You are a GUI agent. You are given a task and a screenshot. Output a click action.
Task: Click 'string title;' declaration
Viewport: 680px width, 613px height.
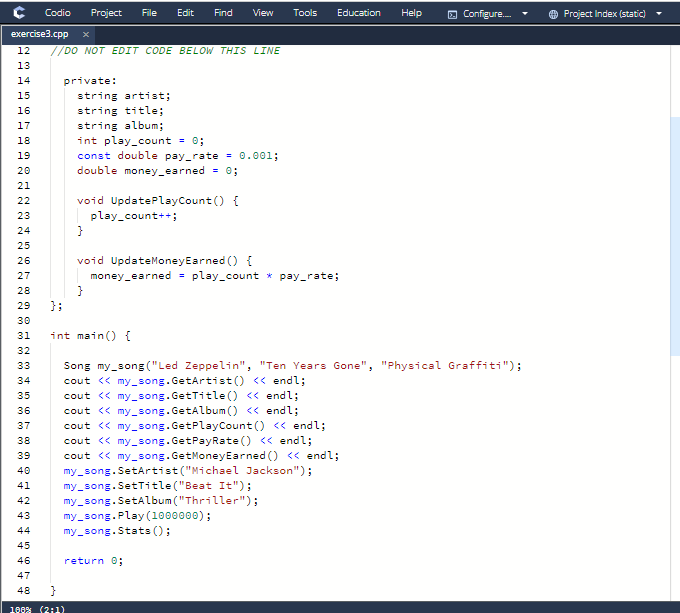click(x=121, y=111)
